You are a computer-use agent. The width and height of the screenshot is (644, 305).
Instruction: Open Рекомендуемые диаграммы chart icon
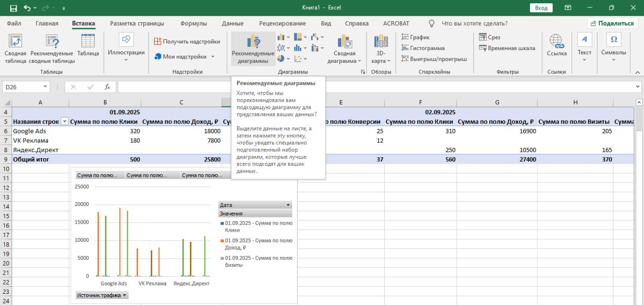(x=253, y=42)
